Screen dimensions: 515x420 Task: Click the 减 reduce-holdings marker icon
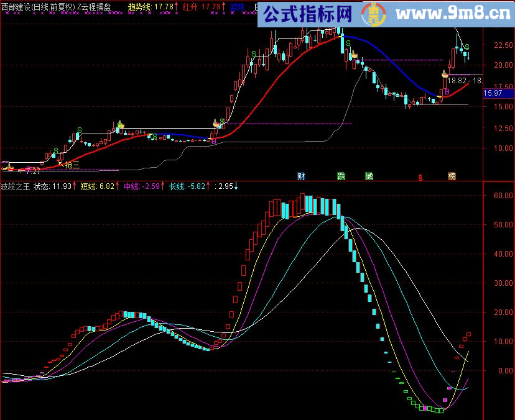(369, 176)
